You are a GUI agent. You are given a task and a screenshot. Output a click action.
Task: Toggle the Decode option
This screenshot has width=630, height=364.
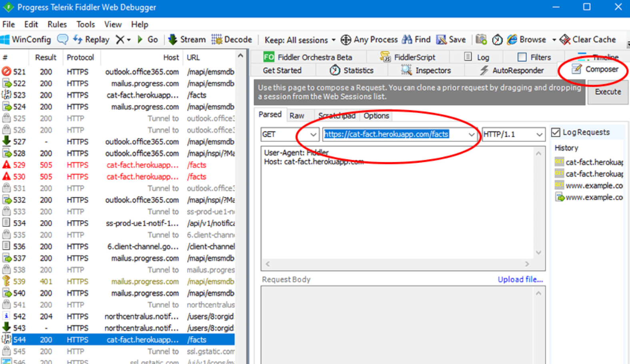pyautogui.click(x=232, y=40)
